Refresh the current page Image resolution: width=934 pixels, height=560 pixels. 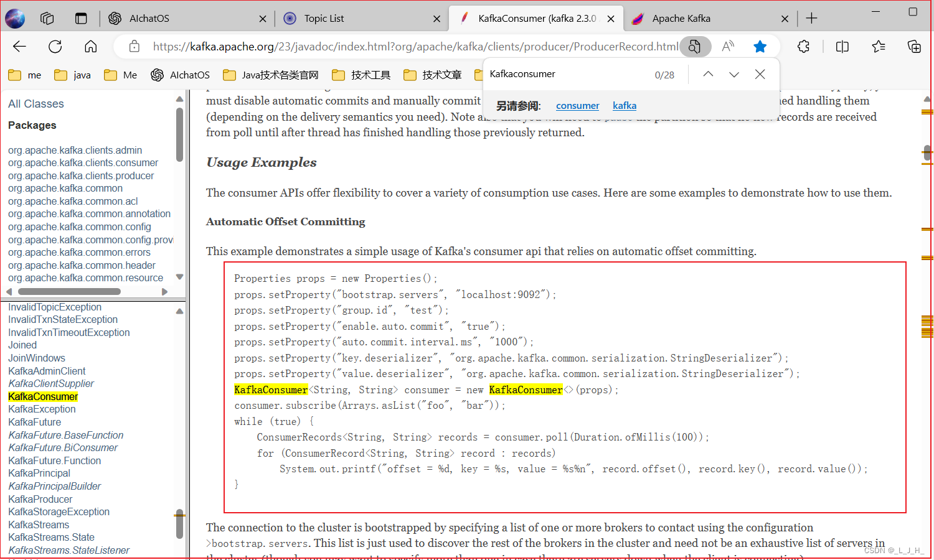(x=55, y=47)
